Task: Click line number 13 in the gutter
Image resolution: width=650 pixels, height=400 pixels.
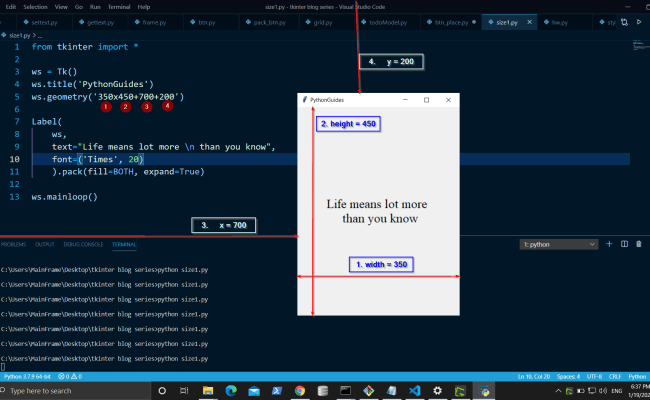Action: click(x=14, y=196)
